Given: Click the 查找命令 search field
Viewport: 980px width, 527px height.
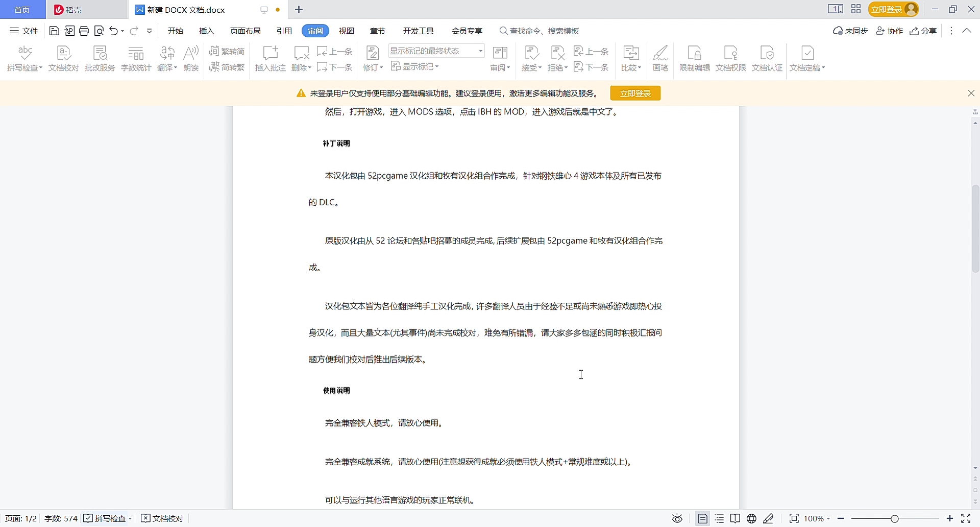Looking at the screenshot, I should click(x=540, y=31).
